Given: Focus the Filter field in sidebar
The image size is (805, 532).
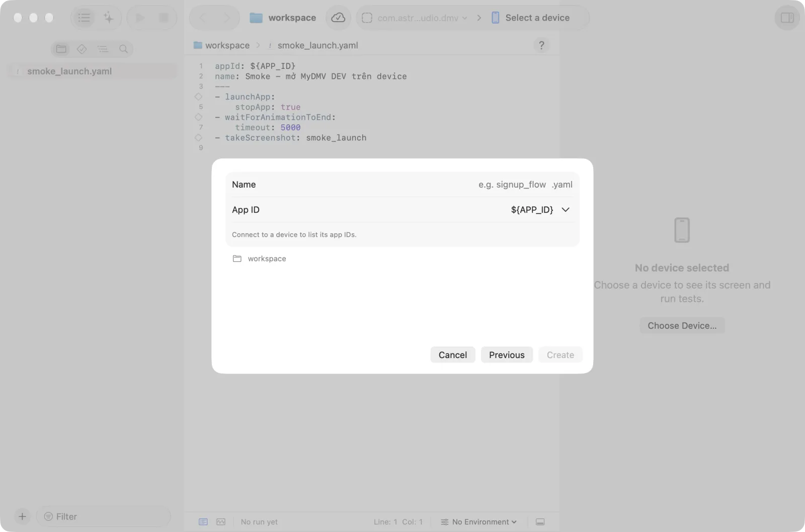Looking at the screenshot, I should click(104, 516).
